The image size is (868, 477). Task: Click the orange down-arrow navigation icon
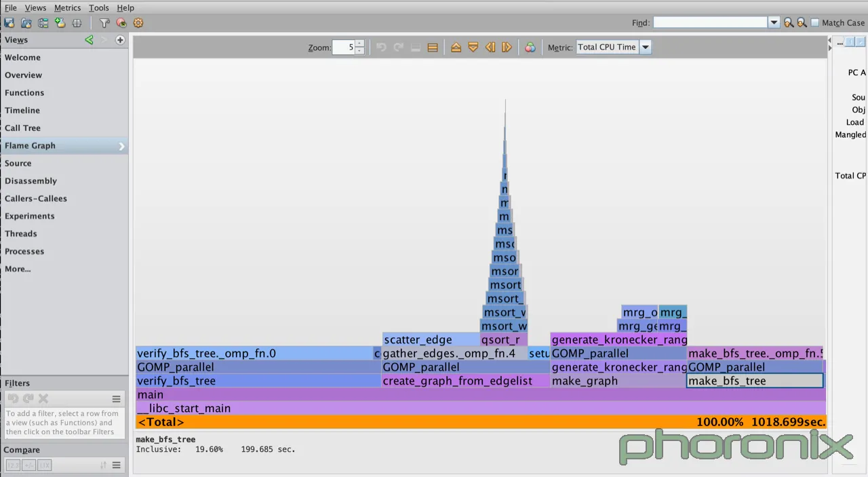pos(473,47)
